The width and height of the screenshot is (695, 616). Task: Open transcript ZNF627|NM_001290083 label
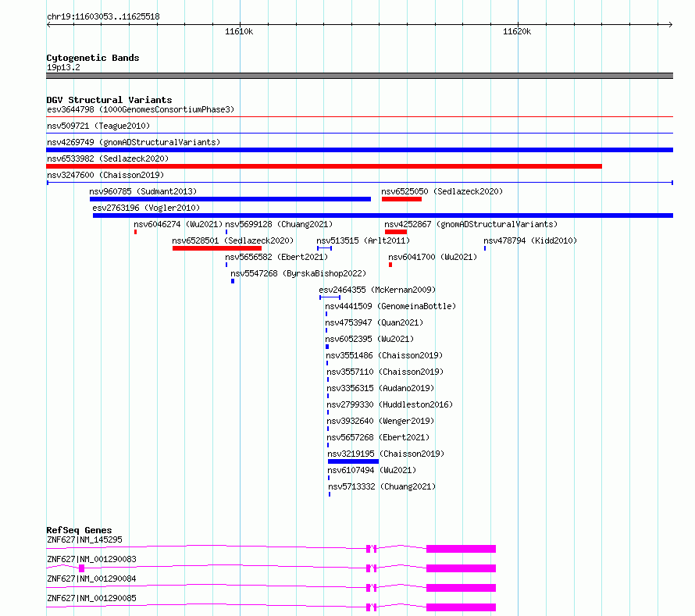91,559
